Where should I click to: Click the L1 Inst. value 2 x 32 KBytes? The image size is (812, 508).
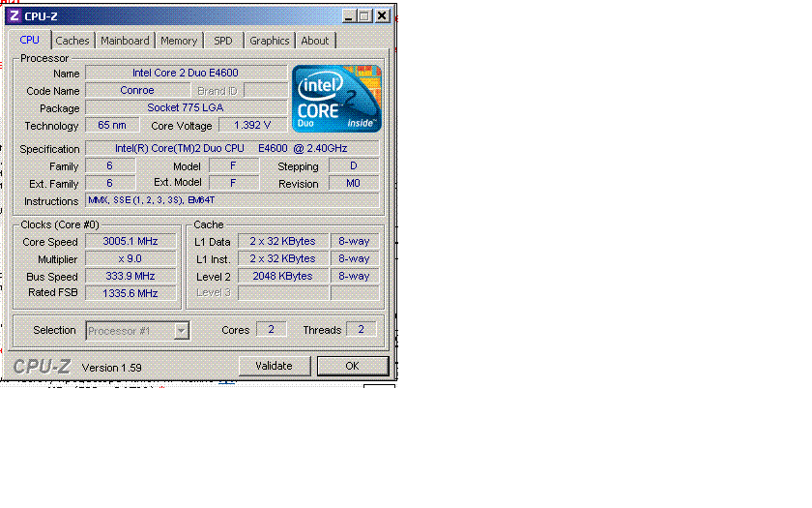[x=282, y=258]
